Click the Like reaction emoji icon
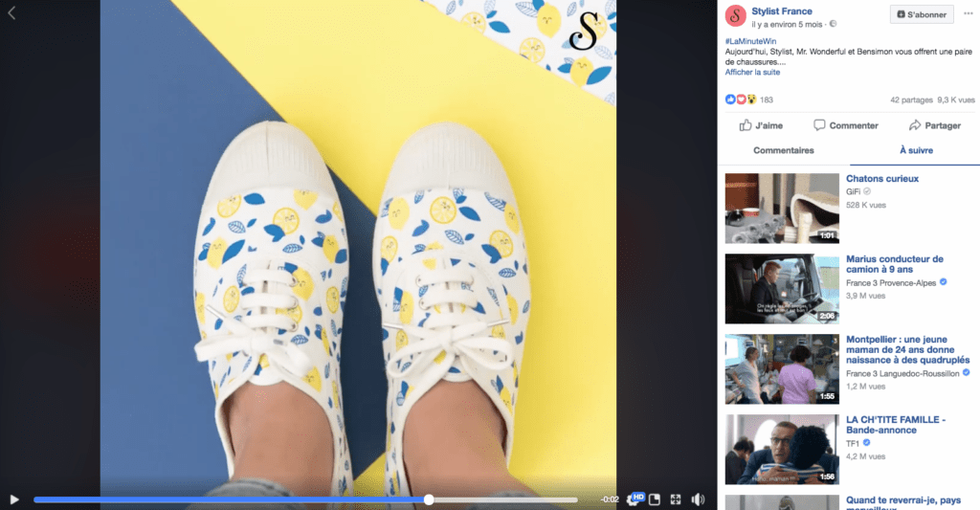 tap(730, 100)
